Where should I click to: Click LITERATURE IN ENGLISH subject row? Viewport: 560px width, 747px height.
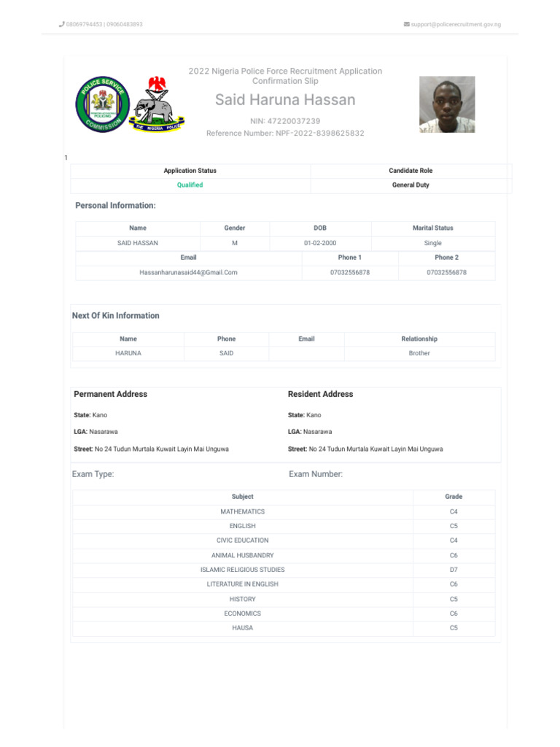click(284, 584)
